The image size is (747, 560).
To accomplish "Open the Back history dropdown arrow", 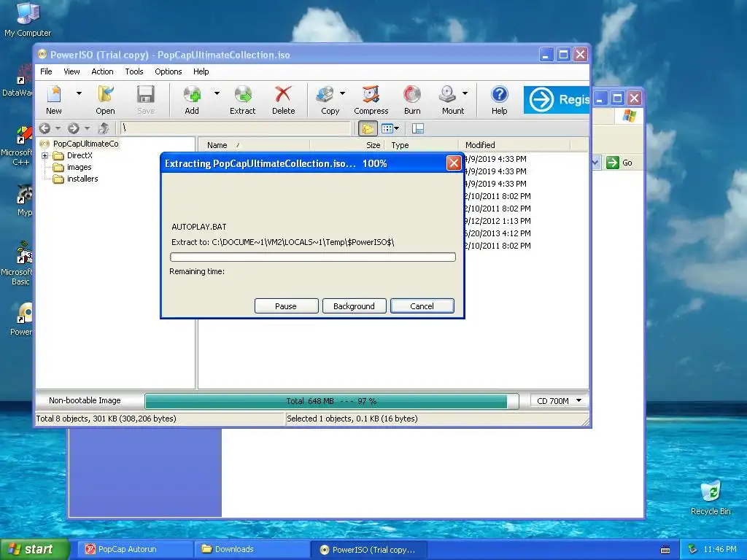I will [58, 128].
